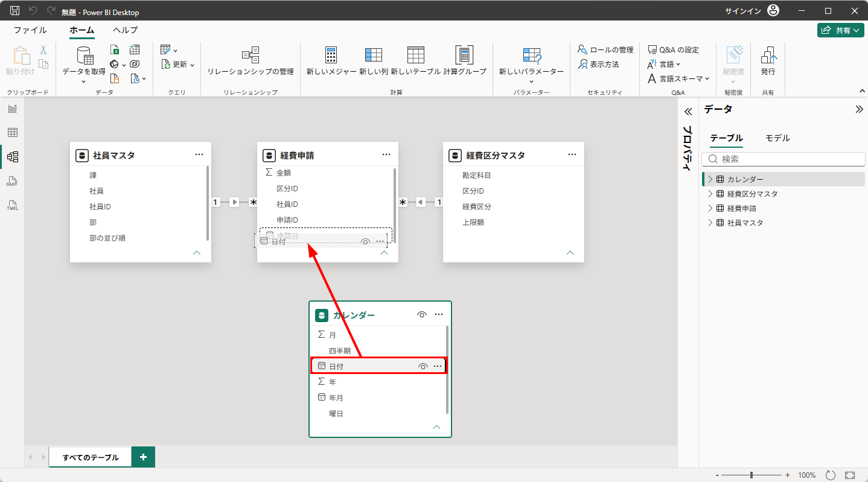
Task: Toggle visibility eye on カレンダー 日付 field
Action: click(x=423, y=366)
